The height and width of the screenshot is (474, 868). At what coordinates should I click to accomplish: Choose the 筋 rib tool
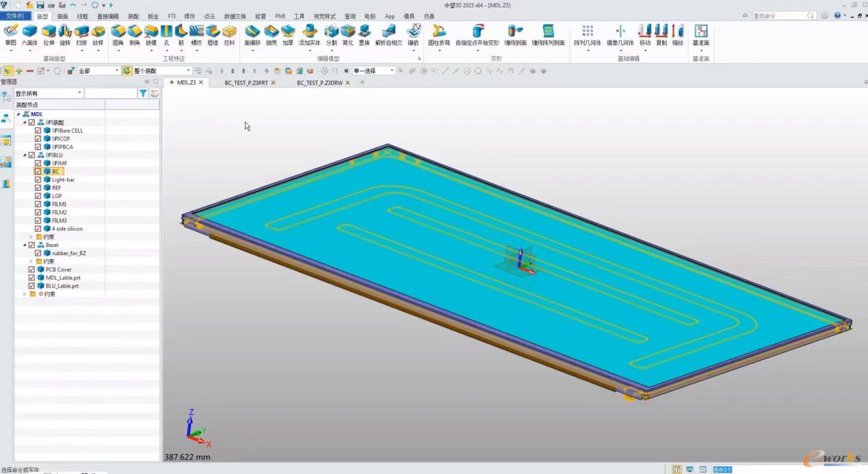coord(181,35)
